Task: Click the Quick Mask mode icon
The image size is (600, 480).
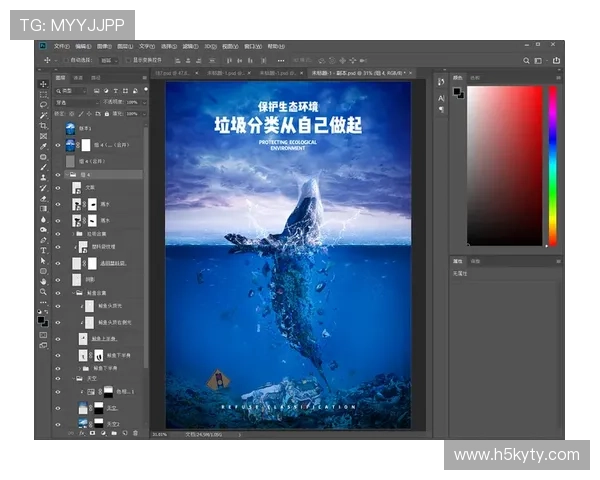Action: [43, 335]
